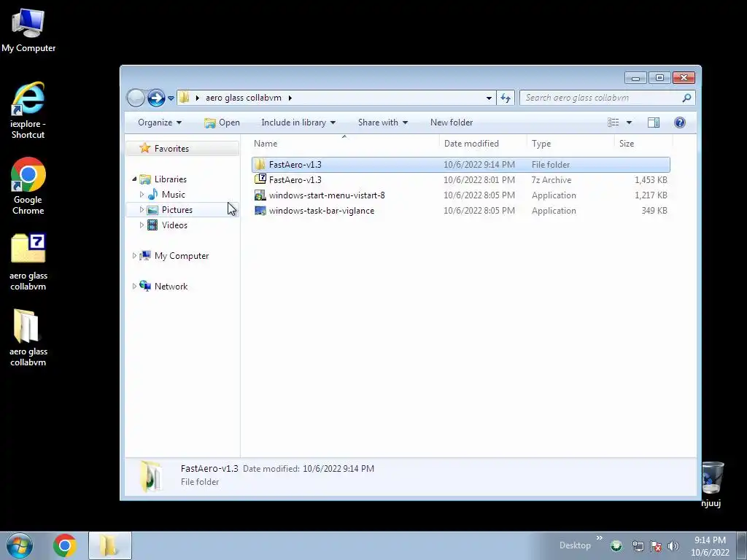Expand the Network tree node
The image size is (747, 560).
pos(134,286)
